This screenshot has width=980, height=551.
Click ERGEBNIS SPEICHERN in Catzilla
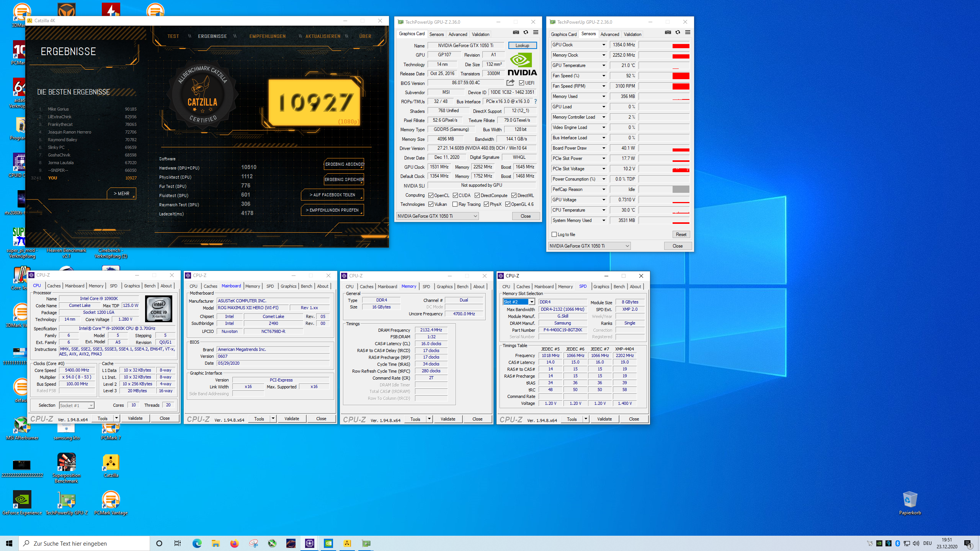point(344,179)
